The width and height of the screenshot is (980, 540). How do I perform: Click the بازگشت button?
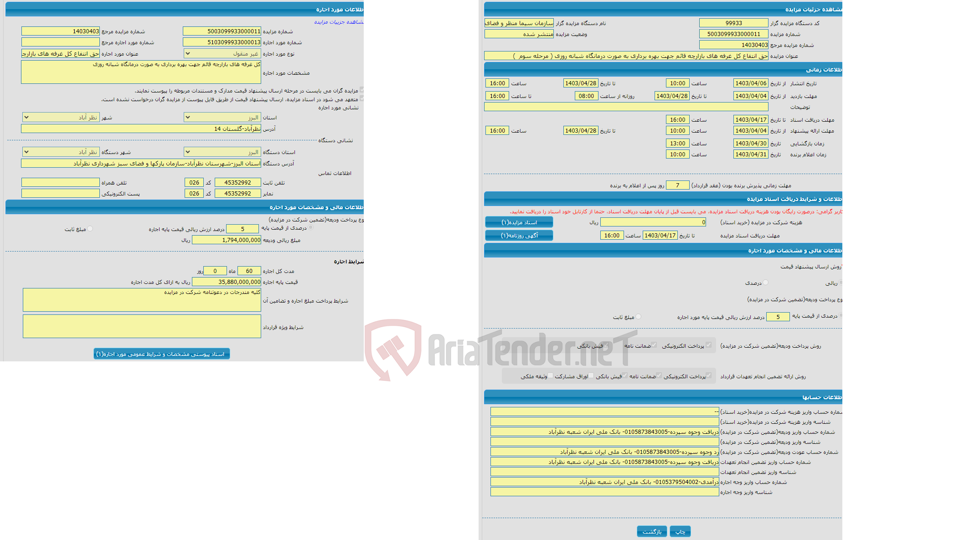pyautogui.click(x=650, y=530)
